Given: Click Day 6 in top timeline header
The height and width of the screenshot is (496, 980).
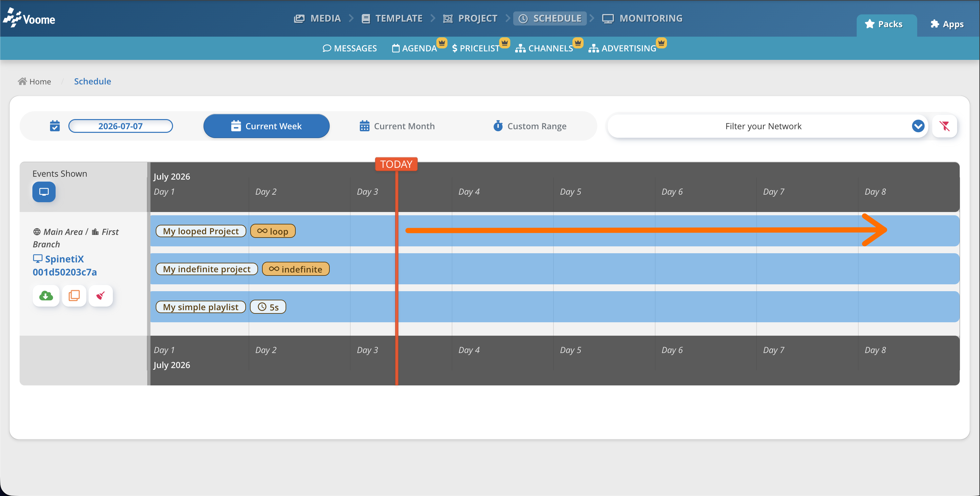Looking at the screenshot, I should [672, 191].
